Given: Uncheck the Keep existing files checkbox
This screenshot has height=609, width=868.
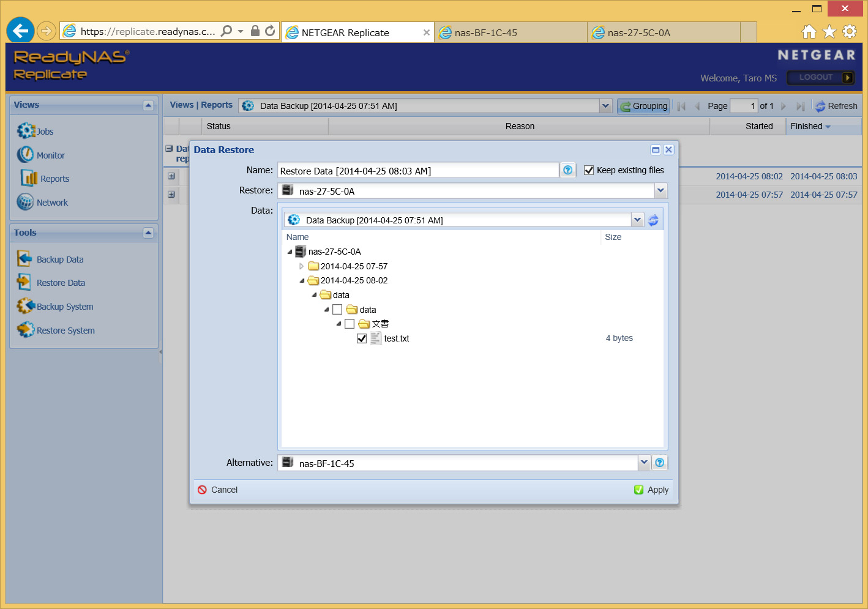Looking at the screenshot, I should (x=589, y=170).
